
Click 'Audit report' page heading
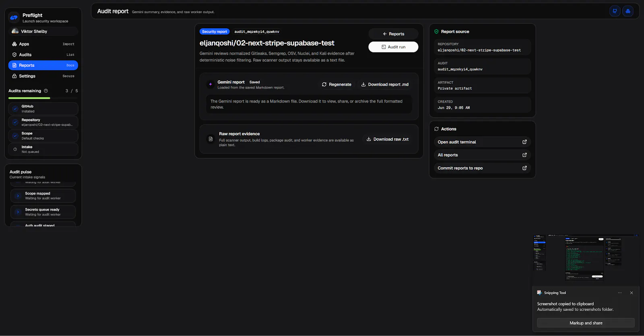113,11
